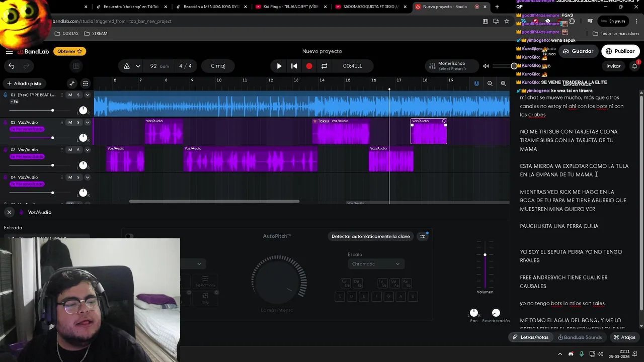644x362 pixels.
Task: Collapse all track heights icon
Action: (x=86, y=83)
